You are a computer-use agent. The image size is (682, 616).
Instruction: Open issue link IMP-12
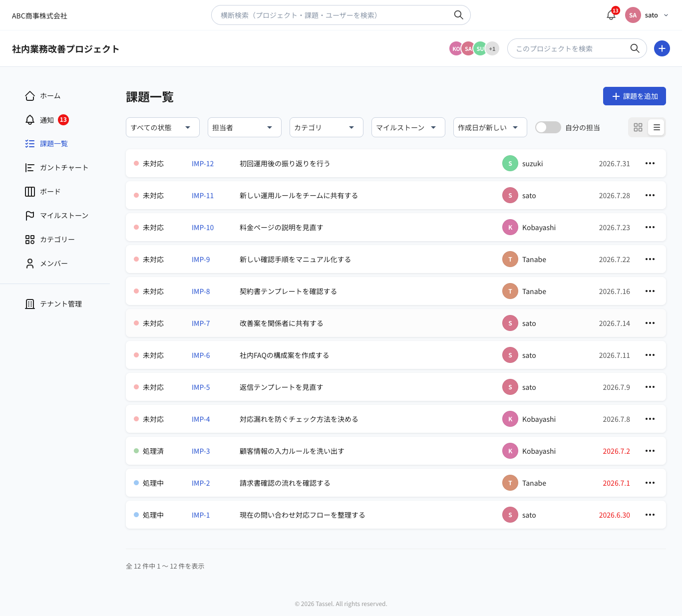203,164
